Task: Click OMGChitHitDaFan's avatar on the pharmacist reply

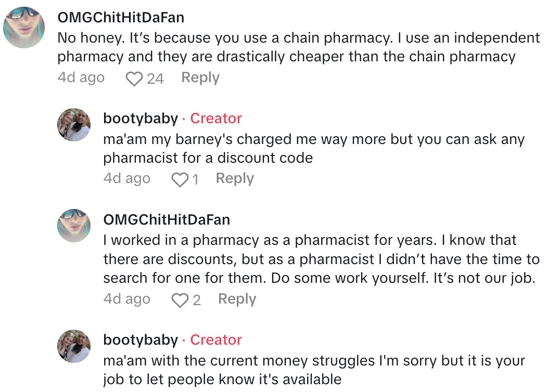Action: click(x=73, y=225)
